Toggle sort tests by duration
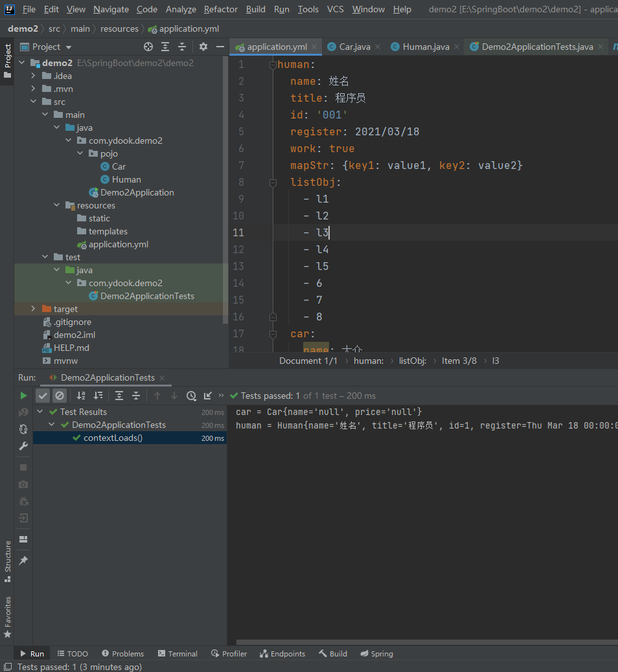Viewport: 618px width, 672px height. (x=98, y=396)
